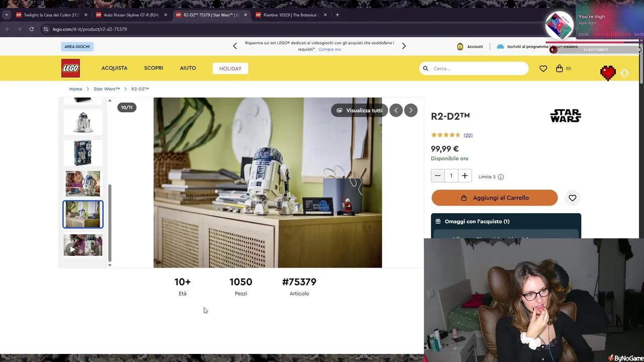The width and height of the screenshot is (644, 362).
Task: Go to the LEGO home logo
Action: pyautogui.click(x=70, y=68)
